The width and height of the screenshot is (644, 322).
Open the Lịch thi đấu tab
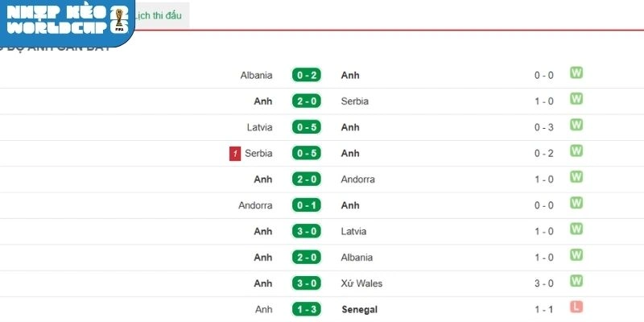pos(162,16)
